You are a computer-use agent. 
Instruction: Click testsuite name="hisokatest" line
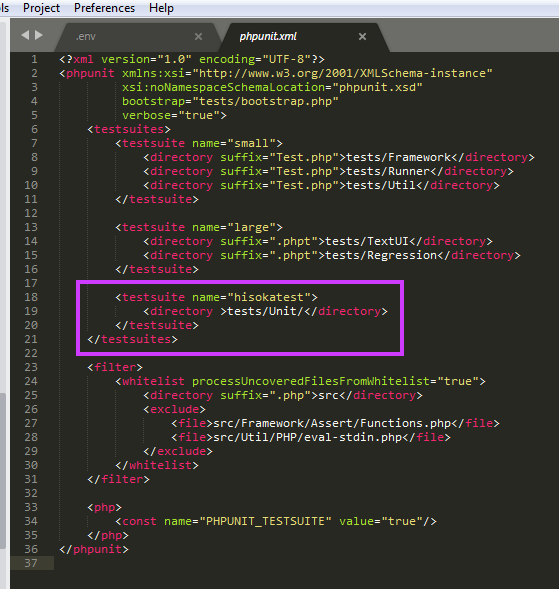coord(216,297)
